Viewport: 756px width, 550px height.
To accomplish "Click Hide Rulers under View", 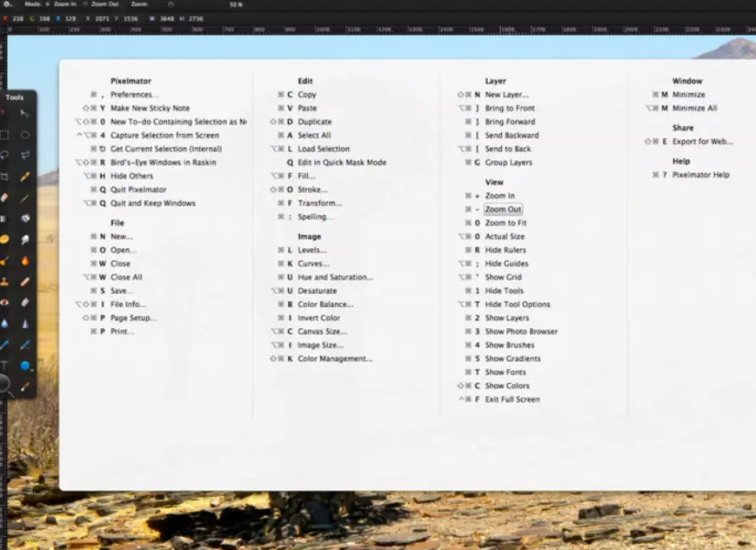I will point(505,250).
